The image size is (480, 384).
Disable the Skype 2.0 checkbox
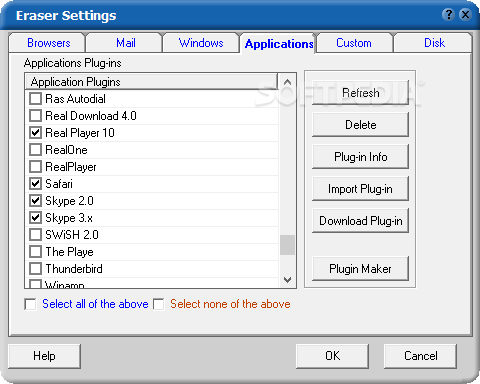(x=35, y=201)
